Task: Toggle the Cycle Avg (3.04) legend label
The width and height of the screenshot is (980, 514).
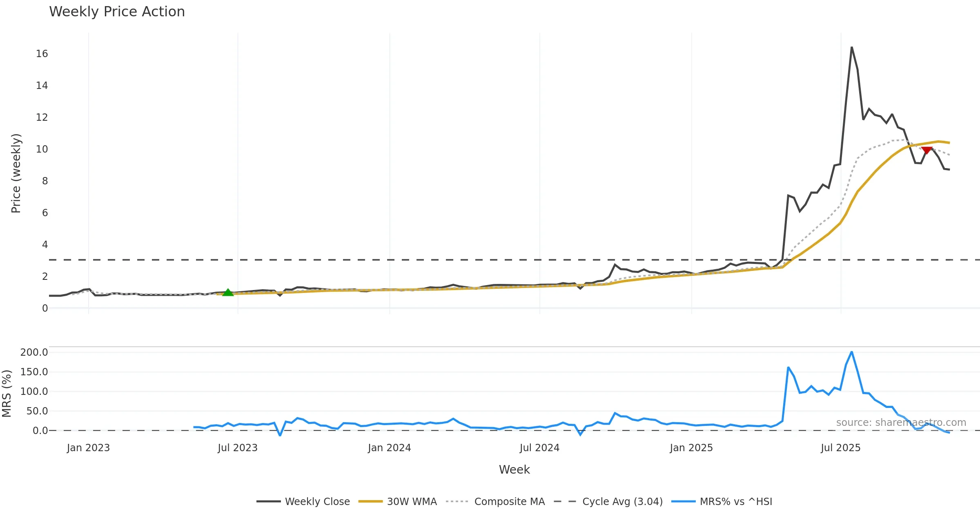Action: [x=622, y=501]
